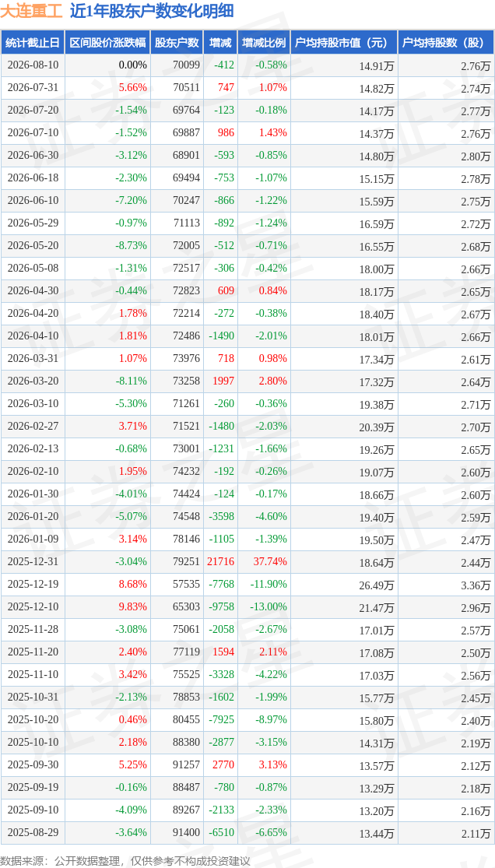
Task: Click the 户均持股市值（元） column header
Action: click(344, 43)
